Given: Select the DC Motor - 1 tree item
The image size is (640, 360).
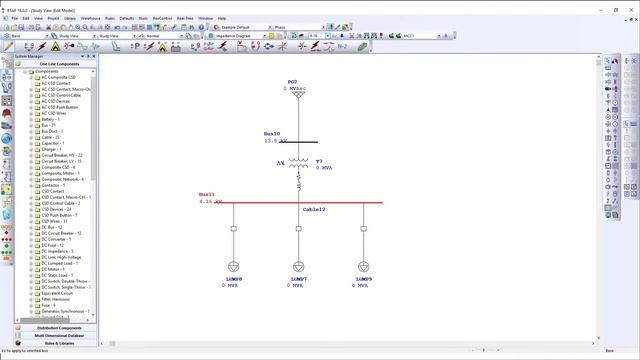Looking at the screenshot, I should tap(53, 269).
